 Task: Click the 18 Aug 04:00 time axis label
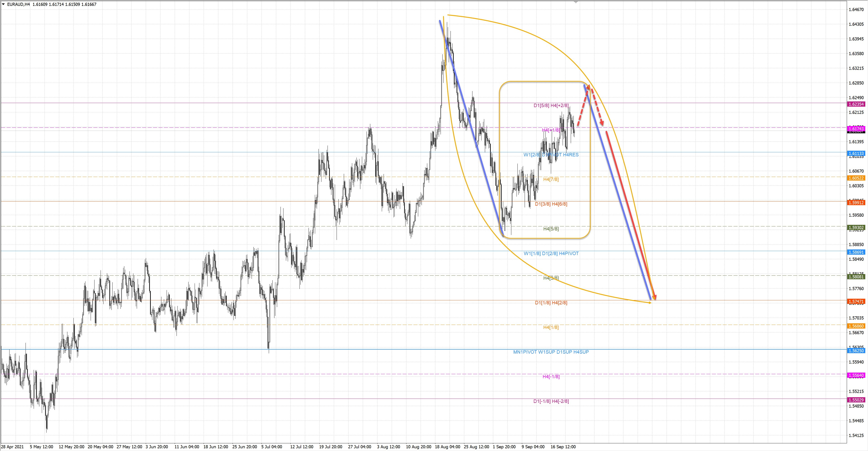pos(447,447)
